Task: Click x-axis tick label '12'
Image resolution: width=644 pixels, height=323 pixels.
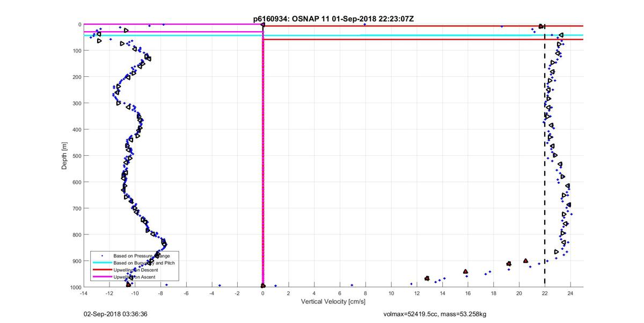Action: click(417, 293)
